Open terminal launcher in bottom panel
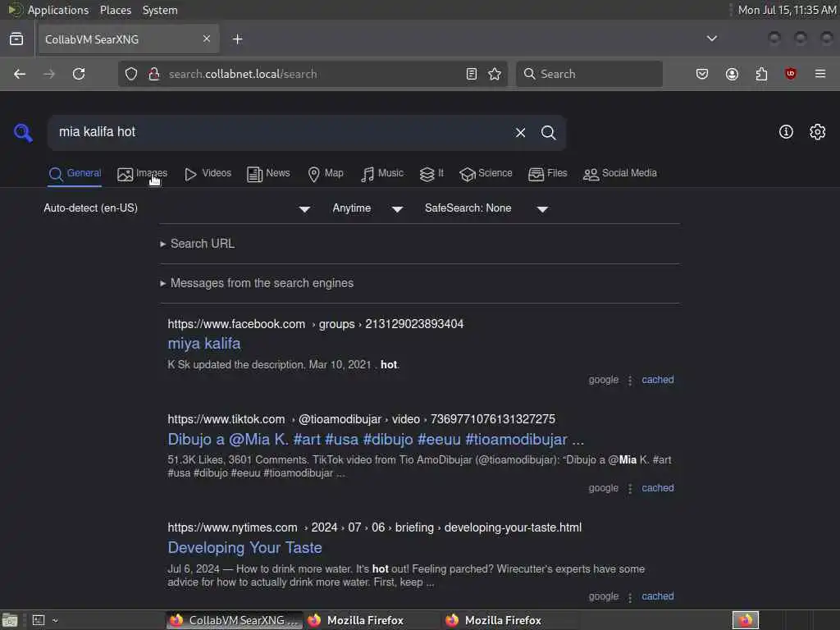This screenshot has height=630, width=840. pyautogui.click(x=39, y=620)
